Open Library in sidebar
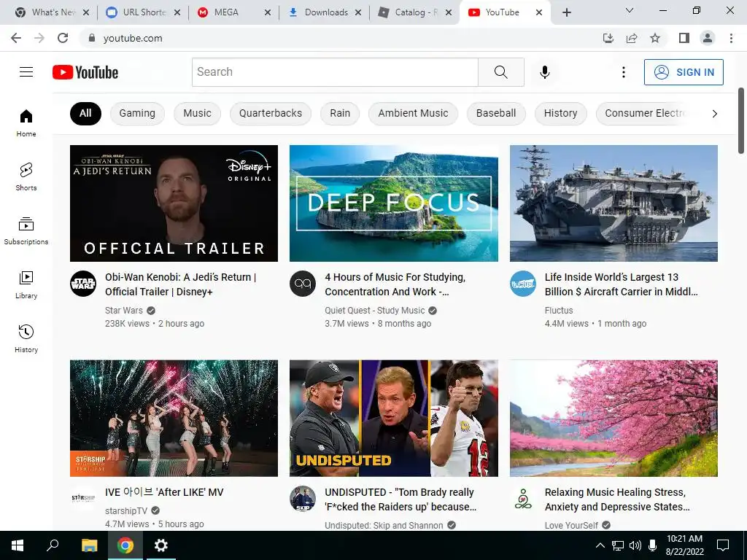747x560 pixels. coord(26,285)
